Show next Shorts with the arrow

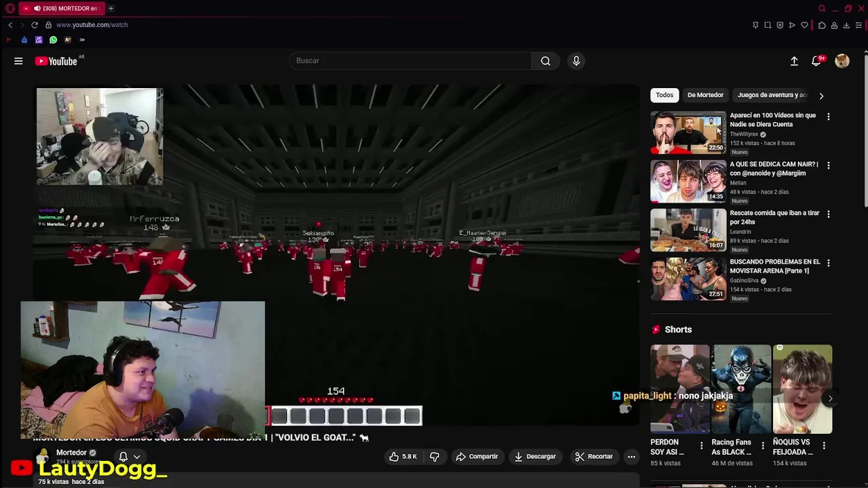(830, 399)
